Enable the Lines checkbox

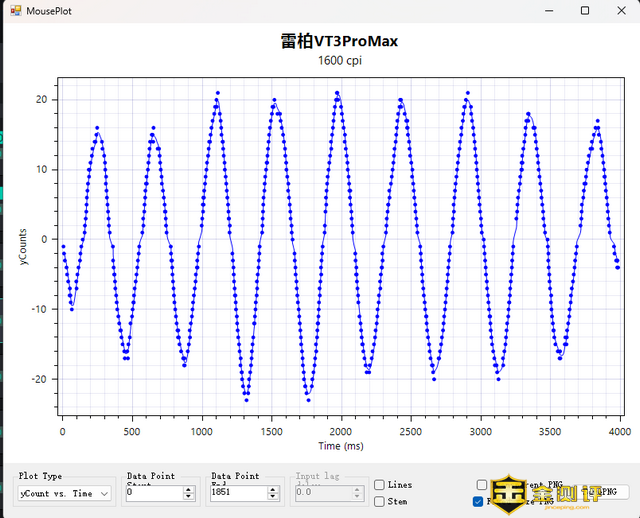coord(379,485)
